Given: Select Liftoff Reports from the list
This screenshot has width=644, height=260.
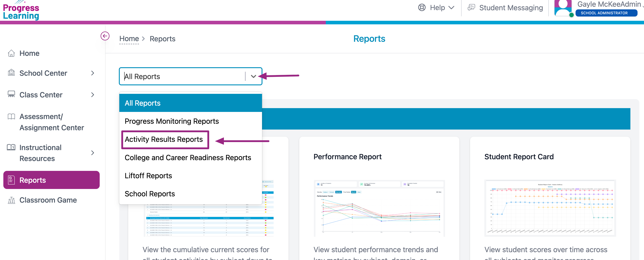Looking at the screenshot, I should click(x=148, y=176).
